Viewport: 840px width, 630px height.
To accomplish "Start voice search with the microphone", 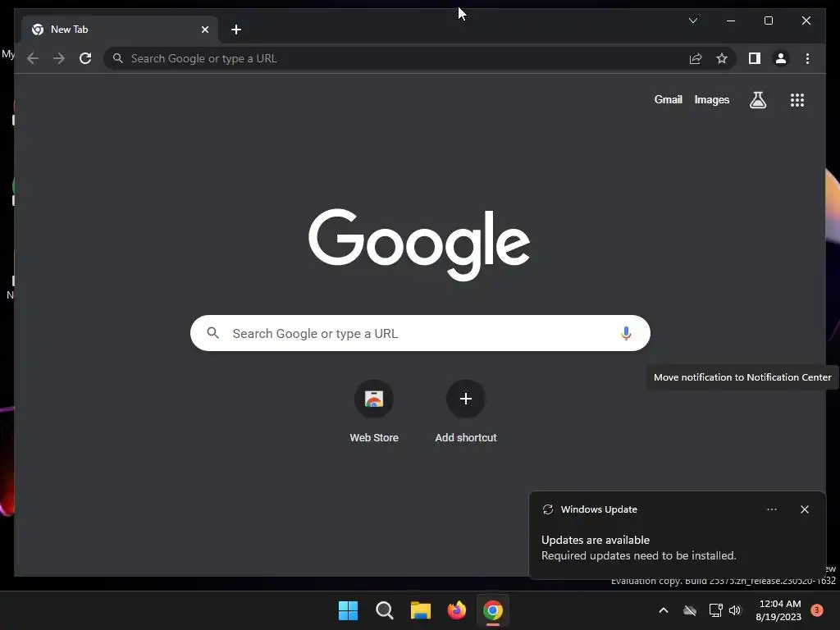I will pos(626,333).
